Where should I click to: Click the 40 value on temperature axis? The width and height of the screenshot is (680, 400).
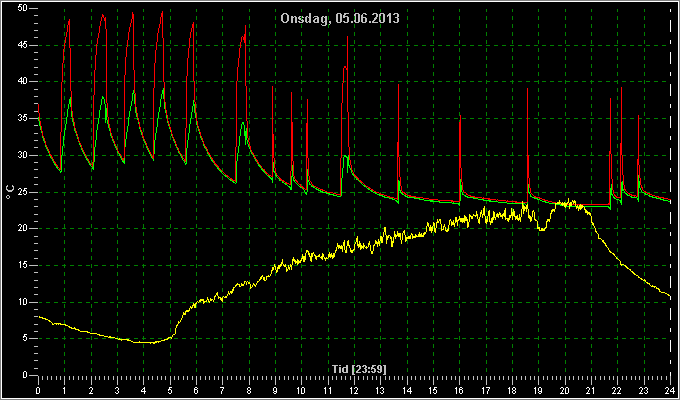click(x=22, y=82)
